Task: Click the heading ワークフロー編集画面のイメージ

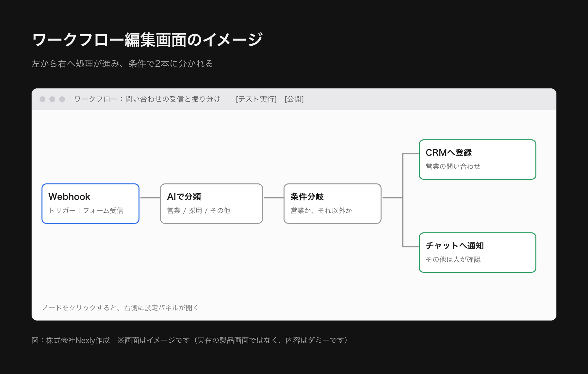Action: [147, 40]
